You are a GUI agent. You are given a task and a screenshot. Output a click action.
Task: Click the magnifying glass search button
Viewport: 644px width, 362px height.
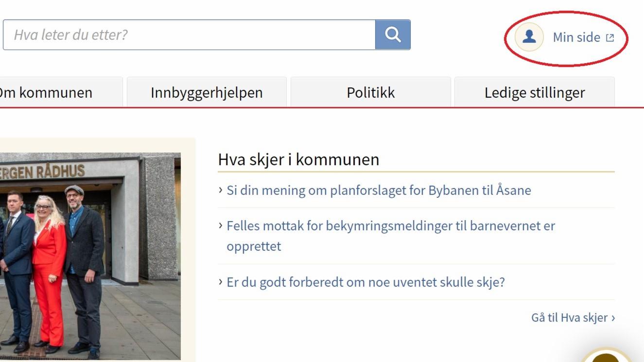click(x=393, y=34)
